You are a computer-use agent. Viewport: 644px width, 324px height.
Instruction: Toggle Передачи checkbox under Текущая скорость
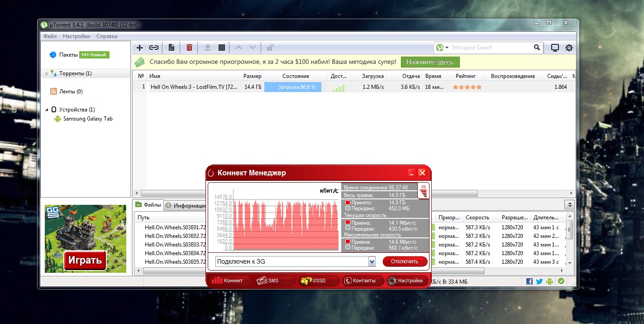(x=348, y=228)
